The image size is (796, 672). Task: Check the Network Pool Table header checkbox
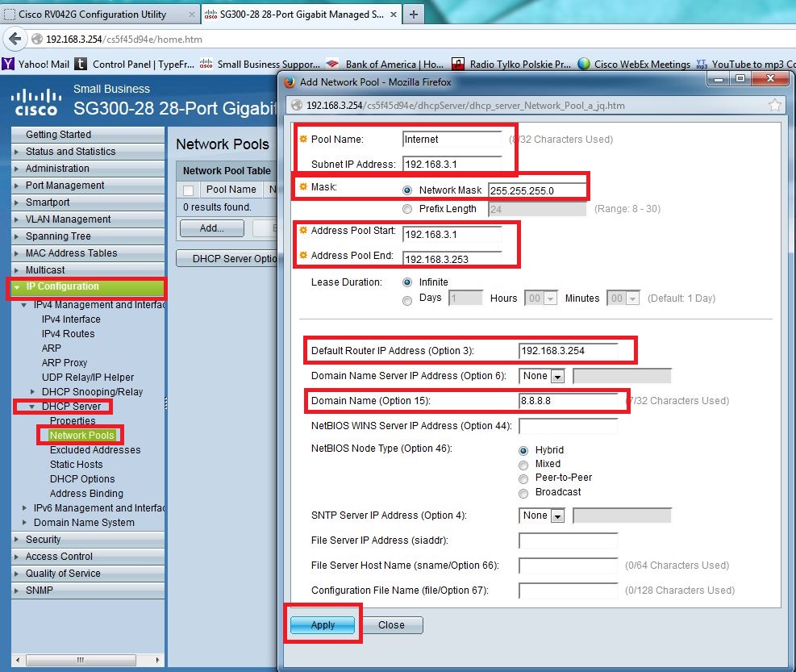point(189,190)
